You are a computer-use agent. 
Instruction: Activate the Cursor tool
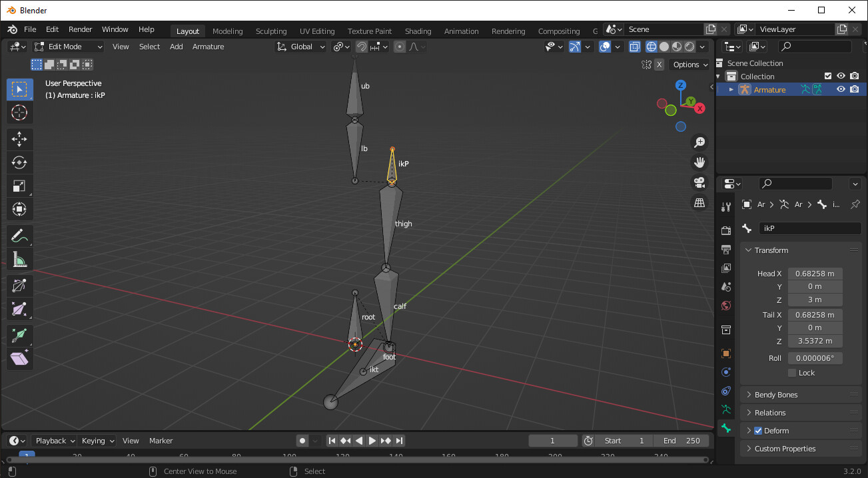click(19, 113)
